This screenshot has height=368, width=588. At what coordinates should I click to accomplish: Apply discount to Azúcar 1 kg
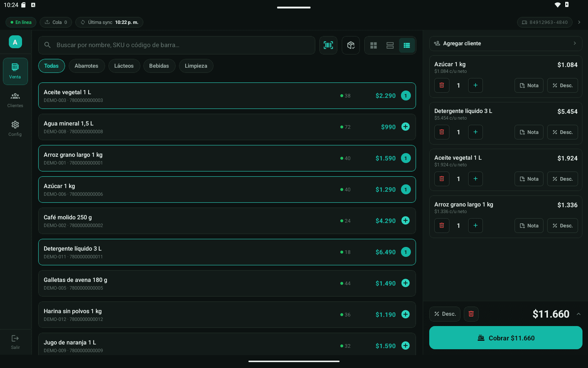tap(563, 85)
